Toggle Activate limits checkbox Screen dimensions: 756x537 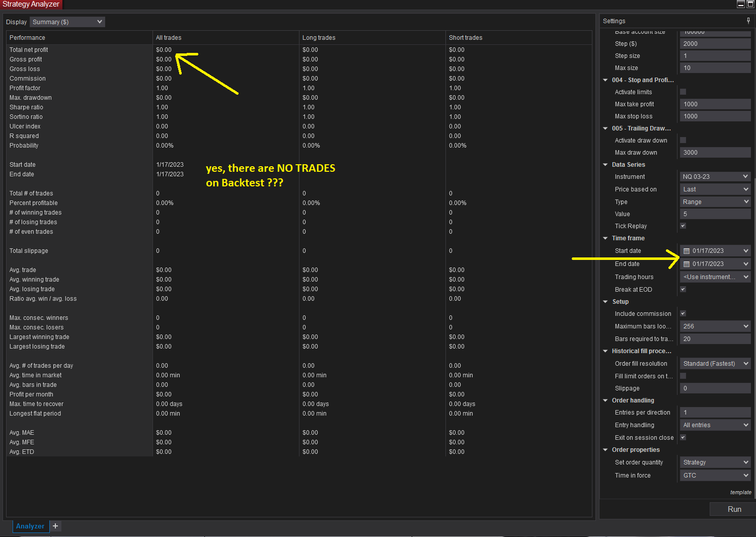tap(683, 92)
